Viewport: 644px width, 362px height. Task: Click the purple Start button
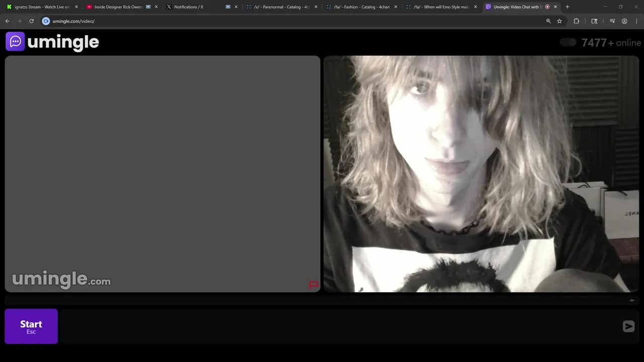click(31, 326)
